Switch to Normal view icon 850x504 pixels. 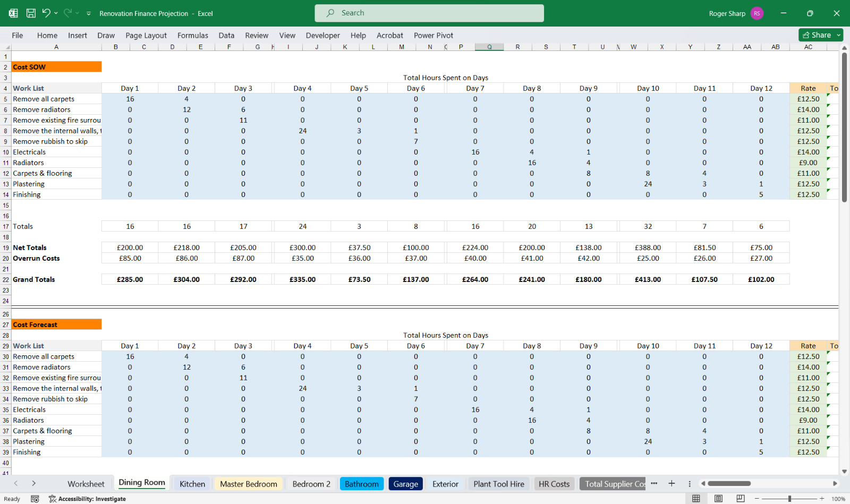696,498
